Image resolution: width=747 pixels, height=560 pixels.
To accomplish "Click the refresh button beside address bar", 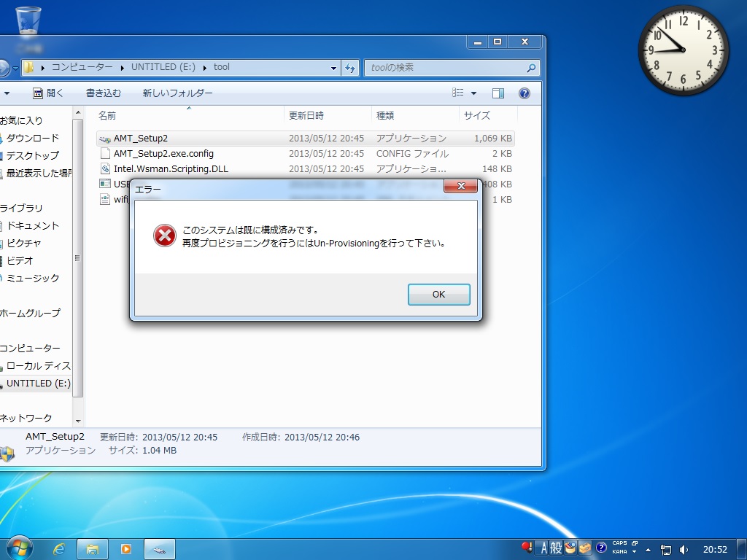I will [350, 68].
